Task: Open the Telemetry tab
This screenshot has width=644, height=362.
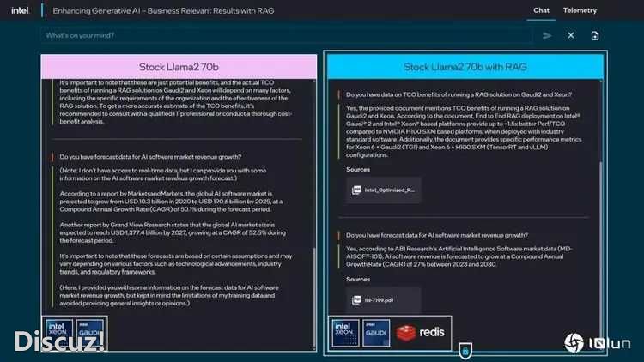Action: click(x=580, y=10)
